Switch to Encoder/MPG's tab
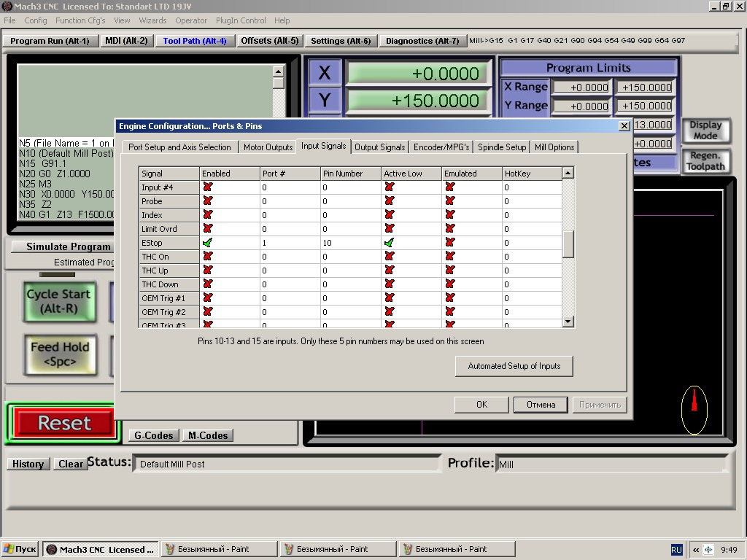The width and height of the screenshot is (747, 560). point(441,147)
